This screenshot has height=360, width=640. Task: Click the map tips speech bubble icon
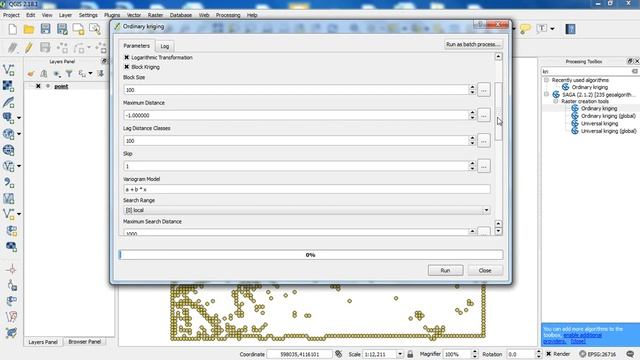point(525,29)
